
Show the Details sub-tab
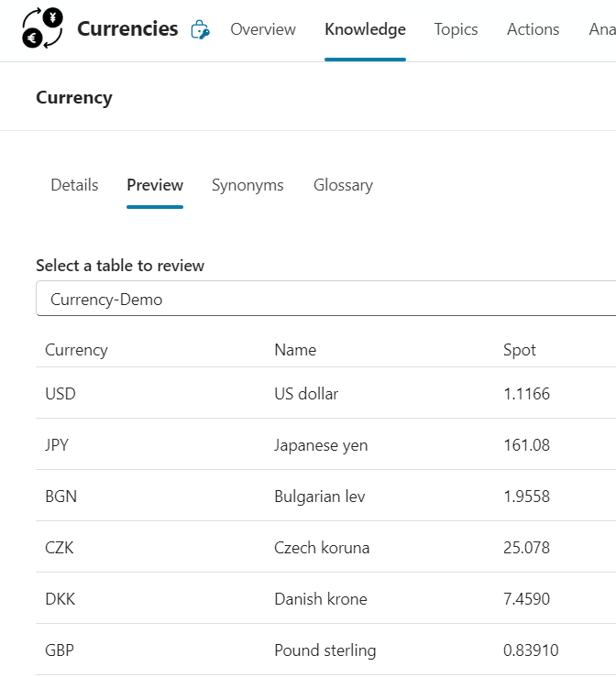74,185
